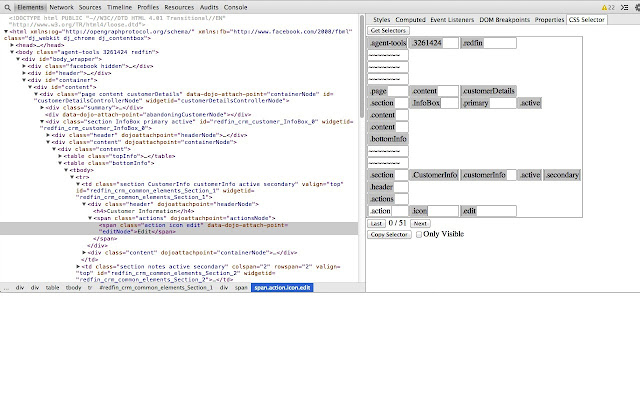This screenshot has height=400, width=640.
Task: Collapse the body_wrapper div node
Action: (x=18, y=59)
